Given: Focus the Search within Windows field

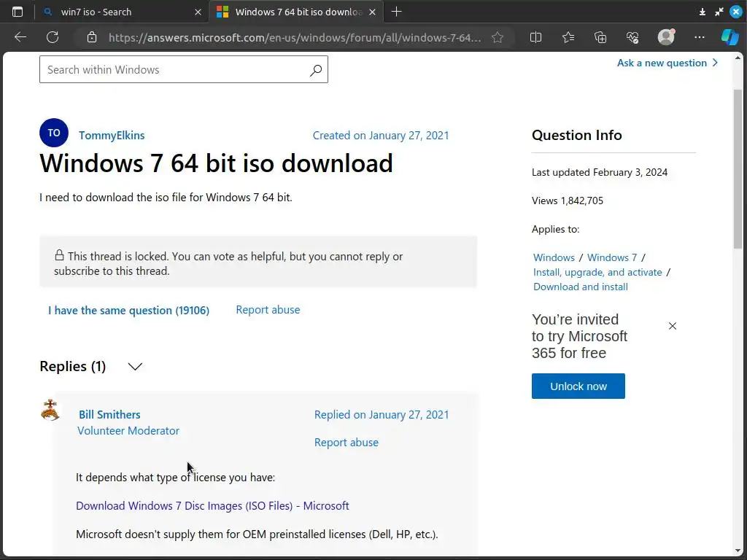Looking at the screenshot, I should tap(184, 69).
